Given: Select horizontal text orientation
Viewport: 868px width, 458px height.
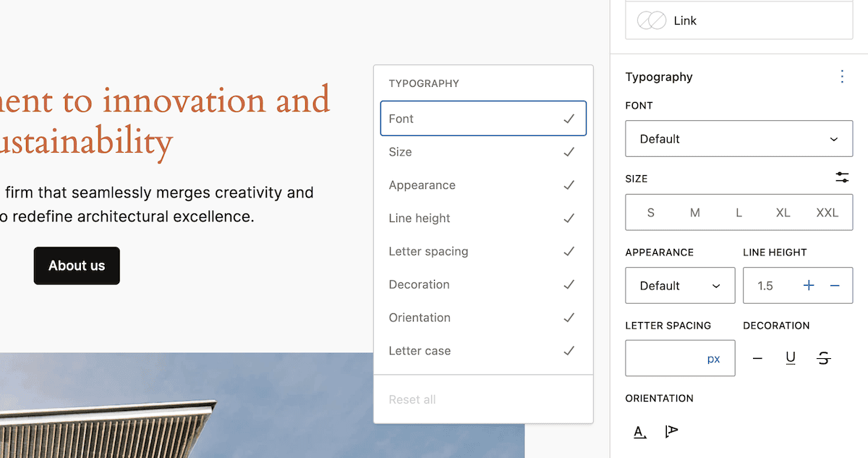Looking at the screenshot, I should tap(639, 431).
